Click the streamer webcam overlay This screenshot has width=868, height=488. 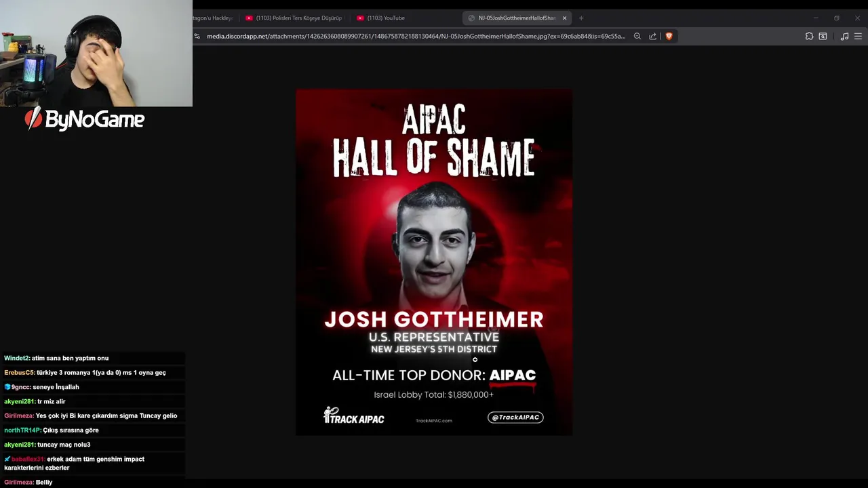pos(96,54)
